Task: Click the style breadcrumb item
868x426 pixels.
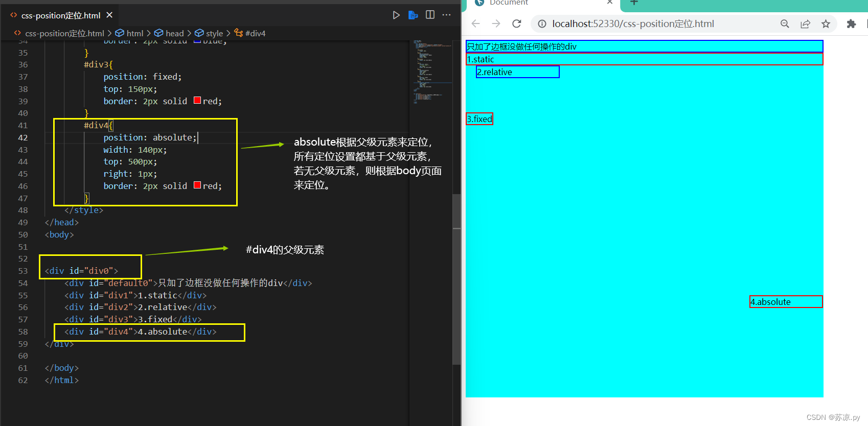Action: pyautogui.click(x=214, y=33)
